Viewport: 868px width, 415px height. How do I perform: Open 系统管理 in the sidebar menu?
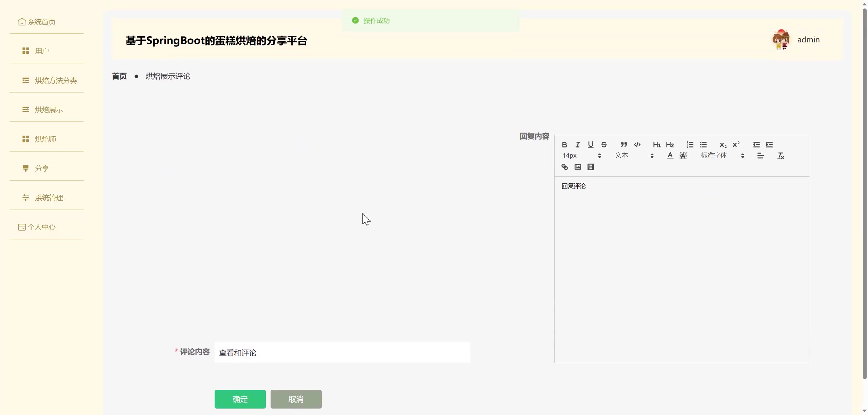[49, 198]
